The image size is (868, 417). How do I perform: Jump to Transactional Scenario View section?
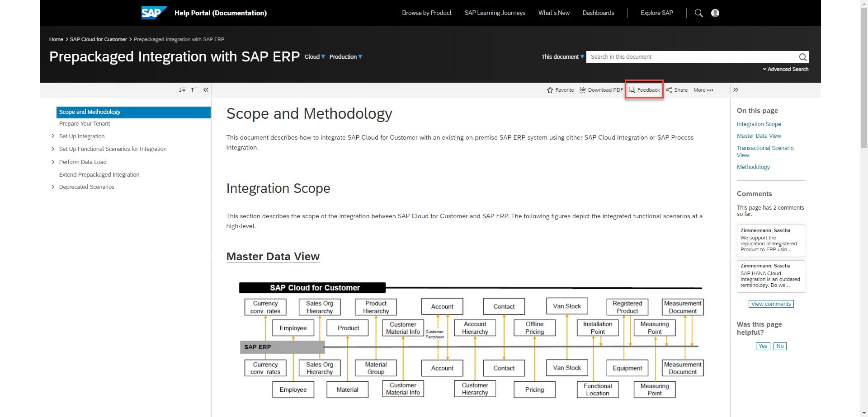coord(765,151)
